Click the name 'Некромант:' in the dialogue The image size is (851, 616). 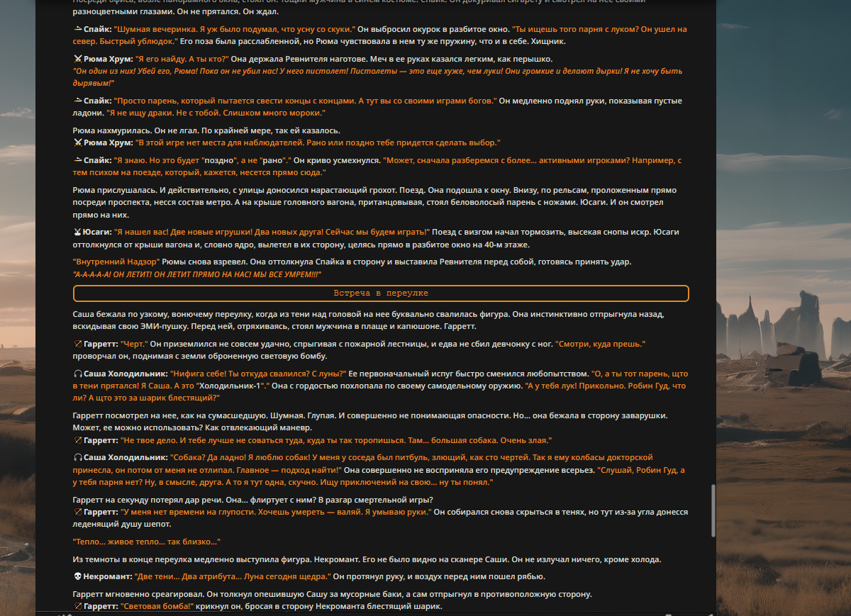click(x=109, y=577)
